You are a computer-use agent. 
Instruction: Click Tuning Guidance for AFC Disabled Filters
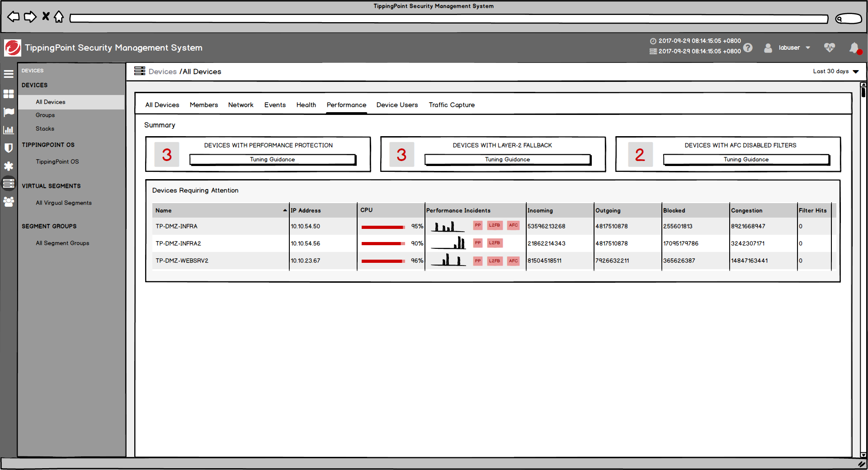point(746,159)
